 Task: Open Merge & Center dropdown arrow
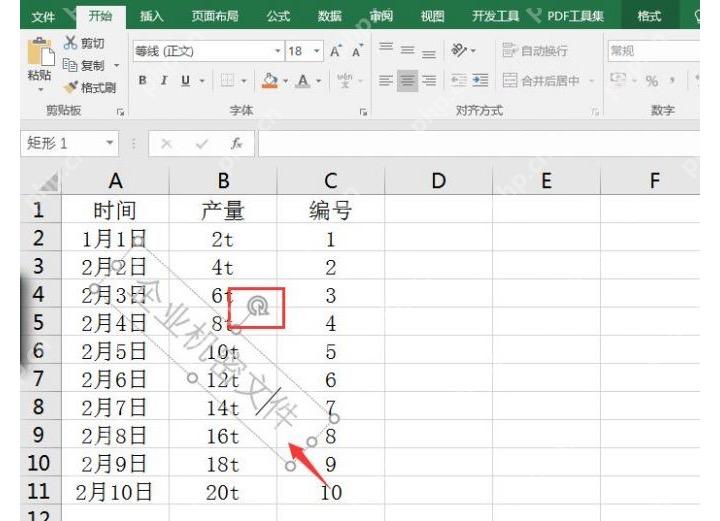[592, 81]
